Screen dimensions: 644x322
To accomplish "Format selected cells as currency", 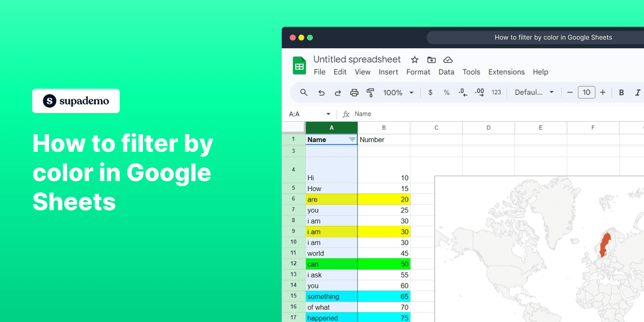I will [430, 92].
